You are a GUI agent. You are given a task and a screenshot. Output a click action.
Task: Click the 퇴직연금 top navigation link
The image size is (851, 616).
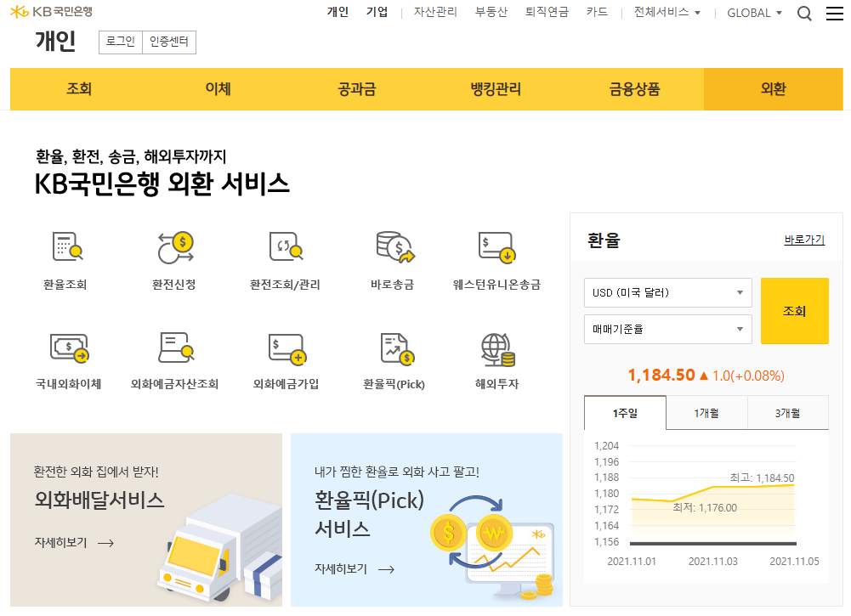click(547, 12)
